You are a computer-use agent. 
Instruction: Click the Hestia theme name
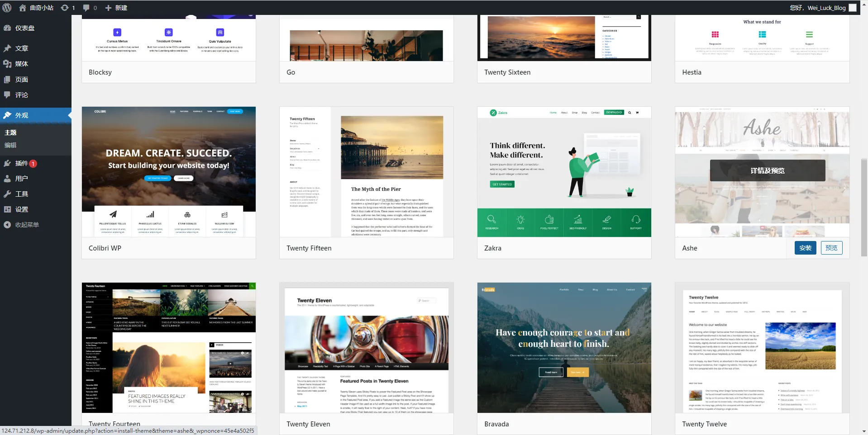[692, 72]
